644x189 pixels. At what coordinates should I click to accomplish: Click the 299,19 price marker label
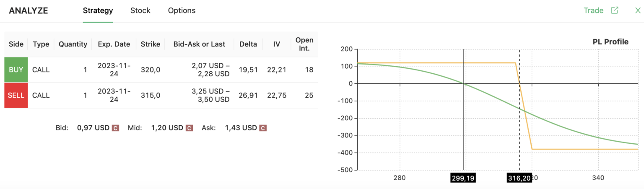pyautogui.click(x=463, y=178)
